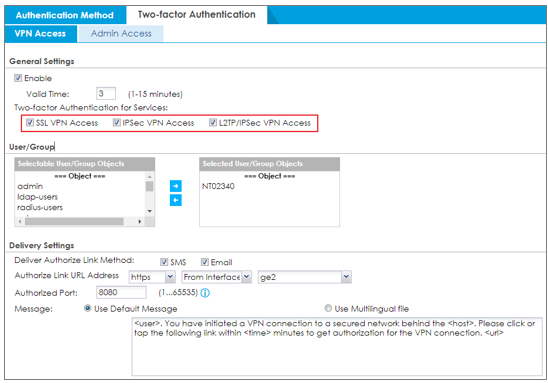Click the Valid Time input field

pos(106,94)
